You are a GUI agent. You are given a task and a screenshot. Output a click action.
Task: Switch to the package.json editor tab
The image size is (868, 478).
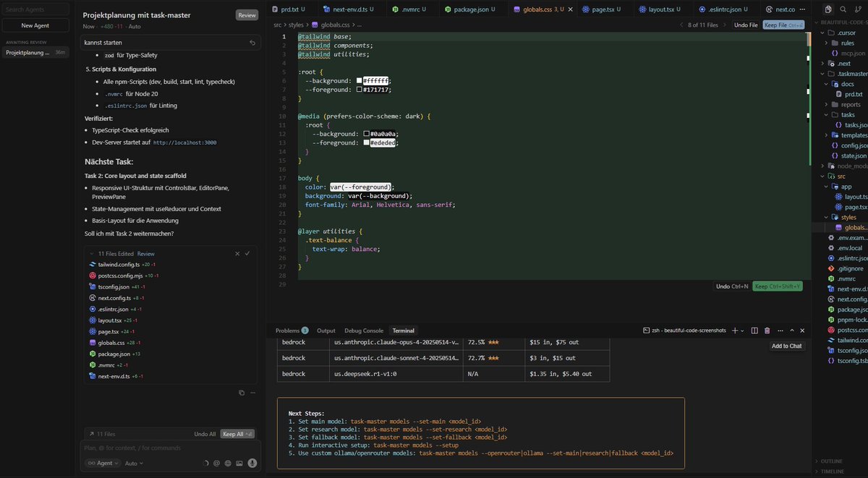coord(469,9)
